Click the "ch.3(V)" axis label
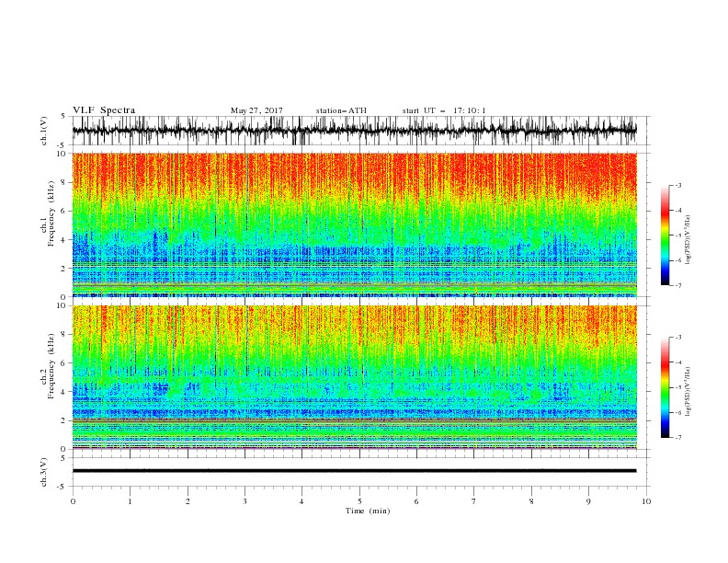 pyautogui.click(x=44, y=473)
